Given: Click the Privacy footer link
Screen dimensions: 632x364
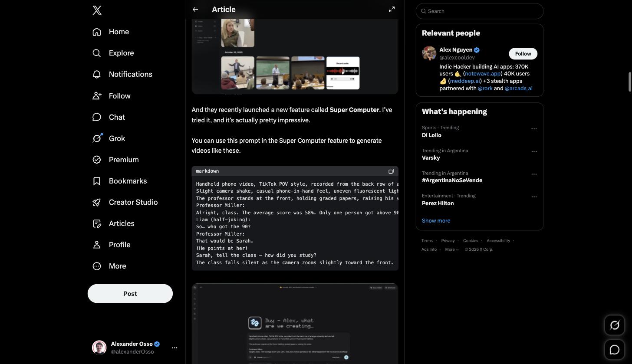Looking at the screenshot, I should tap(448, 241).
